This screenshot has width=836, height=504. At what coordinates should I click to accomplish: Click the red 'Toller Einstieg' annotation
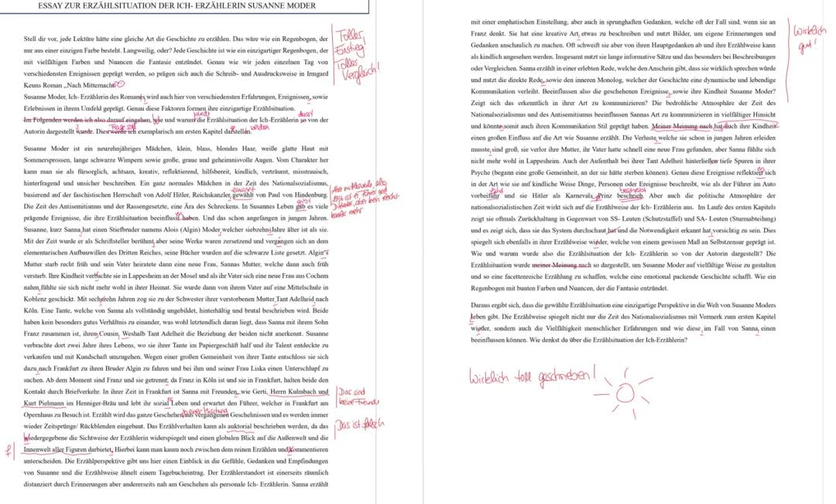(348, 39)
